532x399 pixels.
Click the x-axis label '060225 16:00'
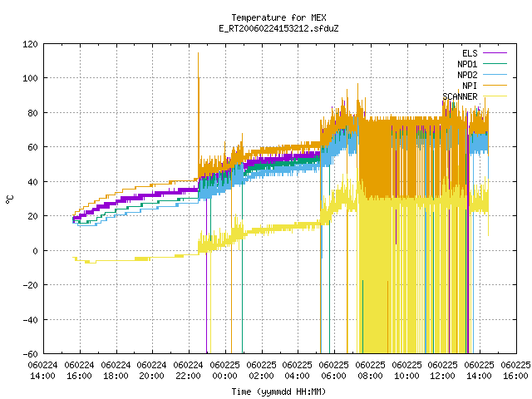(516, 371)
